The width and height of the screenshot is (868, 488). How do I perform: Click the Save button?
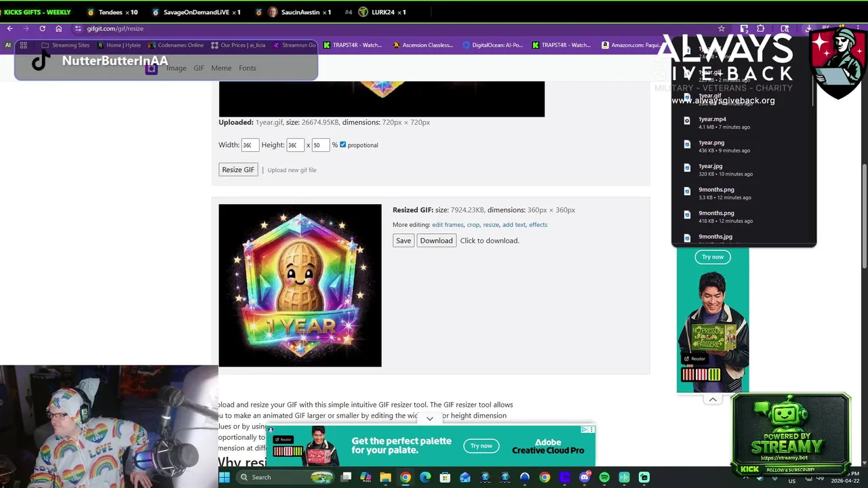[x=403, y=241]
